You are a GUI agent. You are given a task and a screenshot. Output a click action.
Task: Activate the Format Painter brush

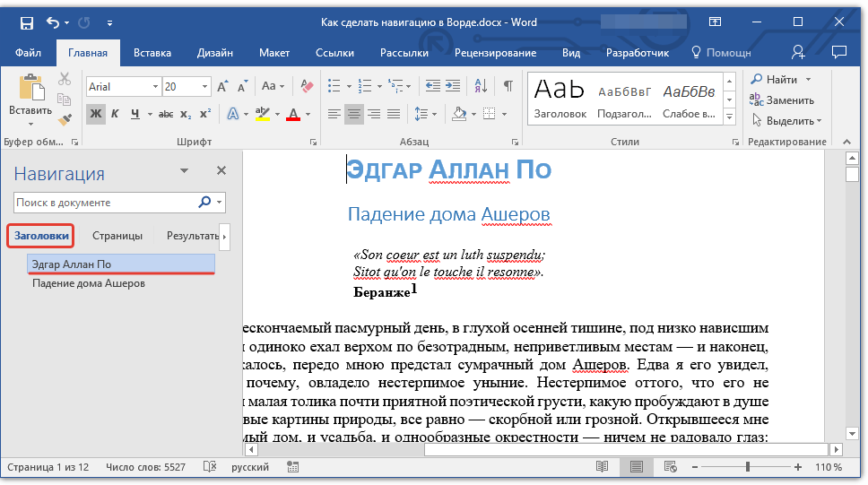(65, 119)
